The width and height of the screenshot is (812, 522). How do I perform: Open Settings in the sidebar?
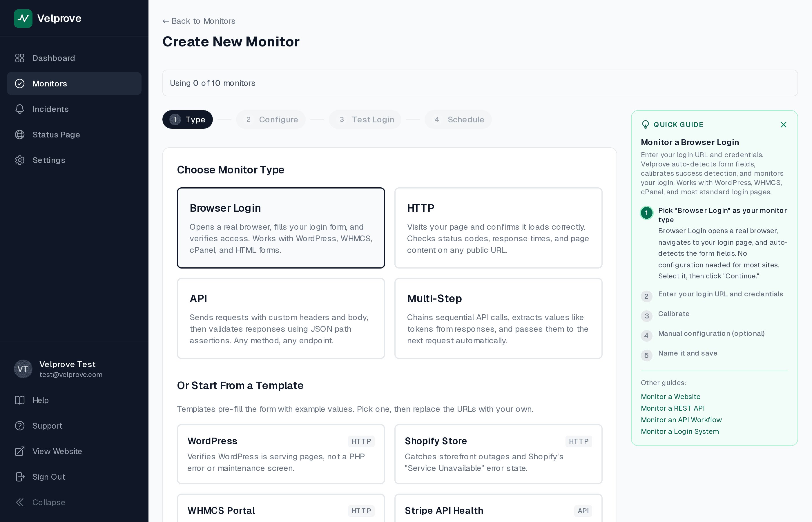(74, 160)
